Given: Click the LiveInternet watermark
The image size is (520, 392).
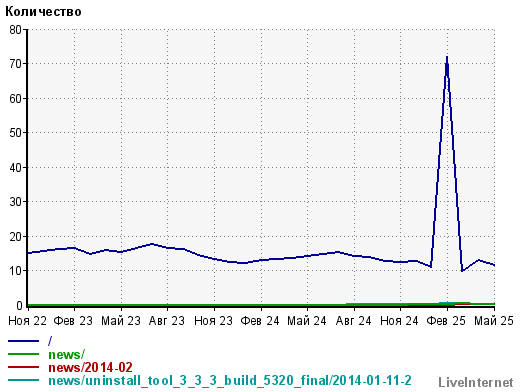Looking at the screenshot, I should click(476, 382).
